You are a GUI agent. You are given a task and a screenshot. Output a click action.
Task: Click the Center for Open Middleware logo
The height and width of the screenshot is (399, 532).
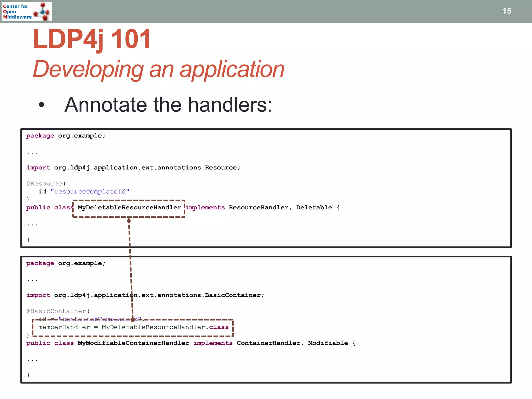pos(26,11)
